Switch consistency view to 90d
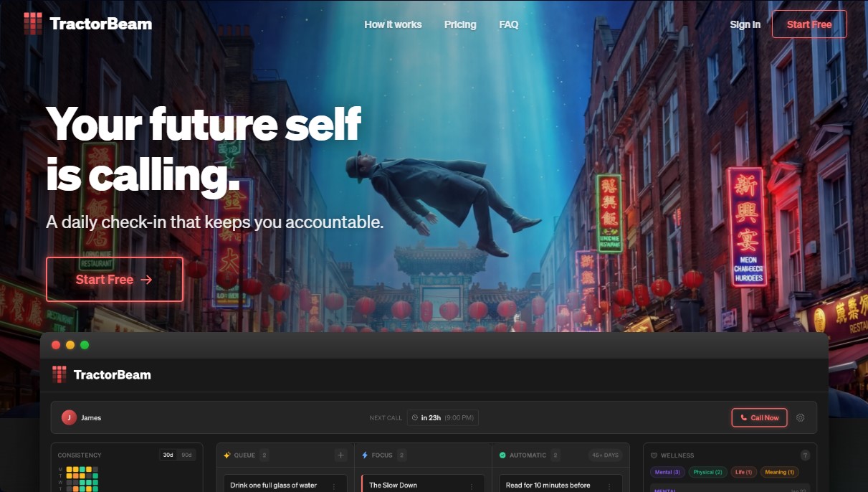868x492 pixels. coord(186,455)
